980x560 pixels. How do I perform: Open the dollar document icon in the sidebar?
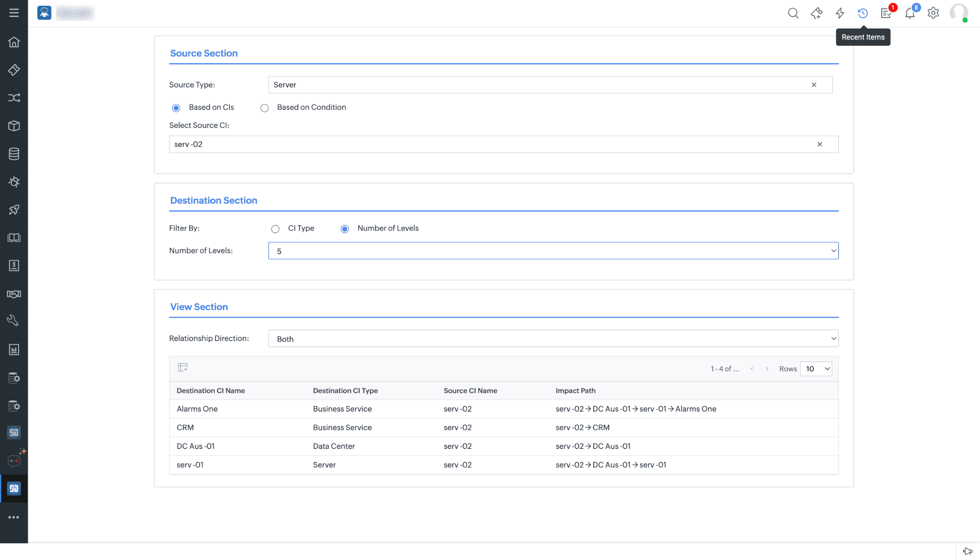tap(14, 266)
